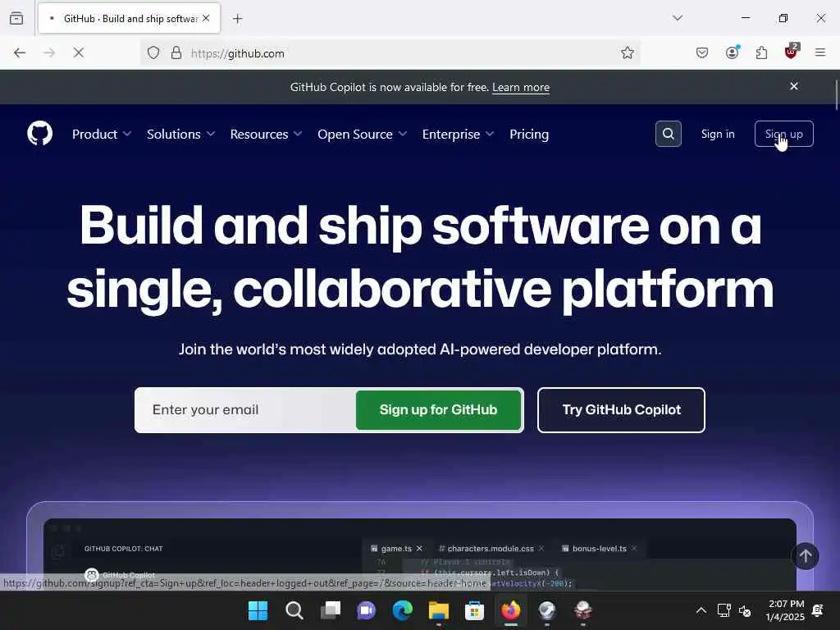Show hidden system tray icons

coord(701,610)
